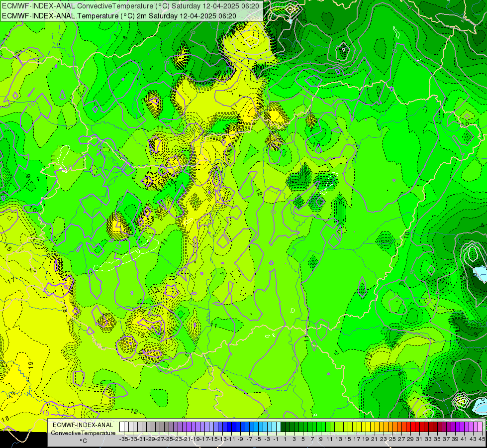Viewport: 487px width, 448px height.
Task: Click the -15 value on the legend scale
Action: click(x=213, y=439)
